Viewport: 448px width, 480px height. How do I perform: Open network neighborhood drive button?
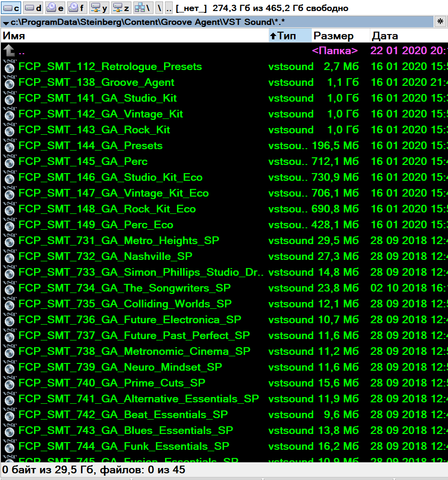(x=143, y=8)
